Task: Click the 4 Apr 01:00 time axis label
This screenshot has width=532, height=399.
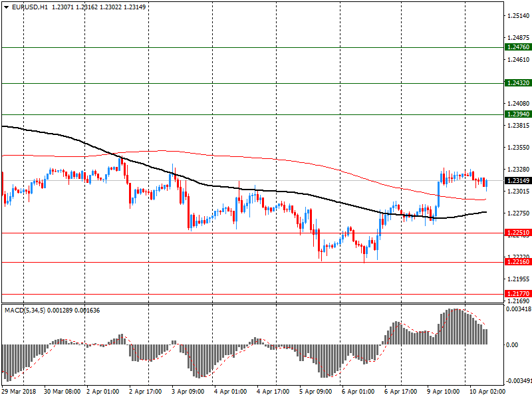Action: point(230,391)
